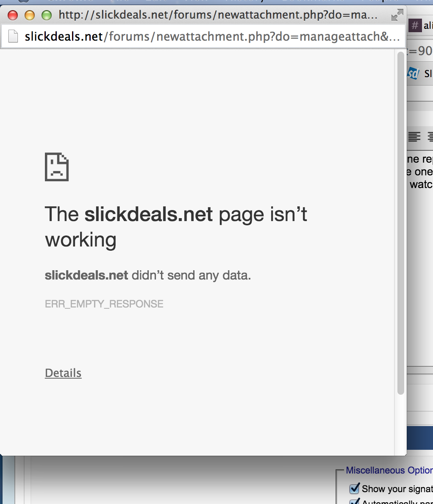Click the ERR_EMPTY_RESPONSE error code text
This screenshot has width=433, height=504.
(104, 304)
